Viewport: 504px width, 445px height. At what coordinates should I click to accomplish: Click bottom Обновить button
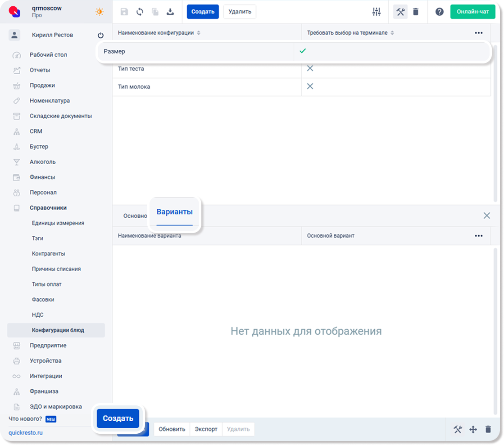(x=172, y=429)
